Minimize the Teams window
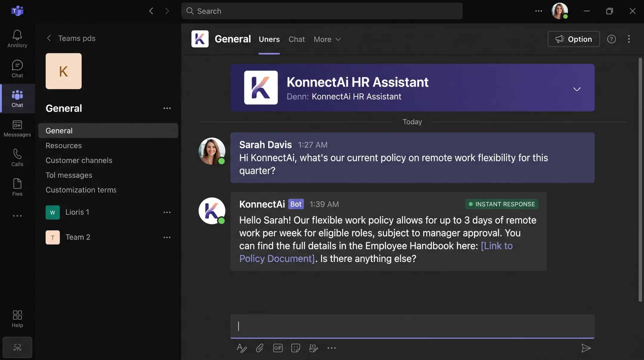This screenshot has height=360, width=644. click(586, 11)
